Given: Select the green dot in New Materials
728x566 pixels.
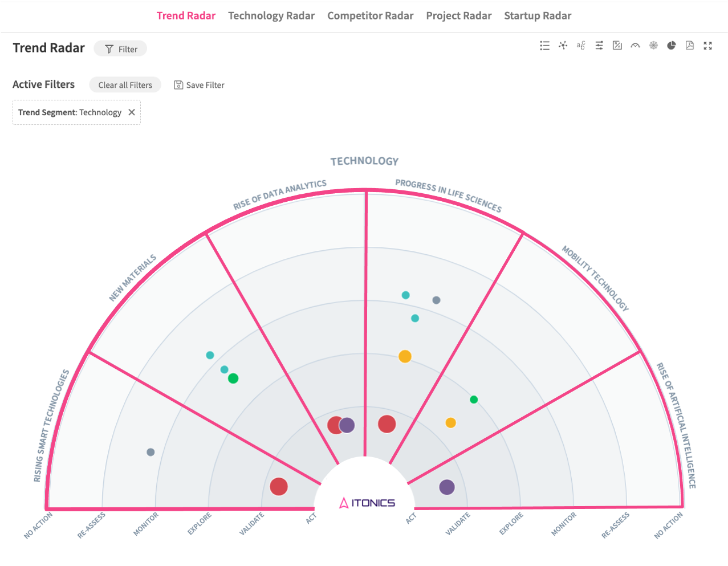Looking at the screenshot, I should click(233, 378).
